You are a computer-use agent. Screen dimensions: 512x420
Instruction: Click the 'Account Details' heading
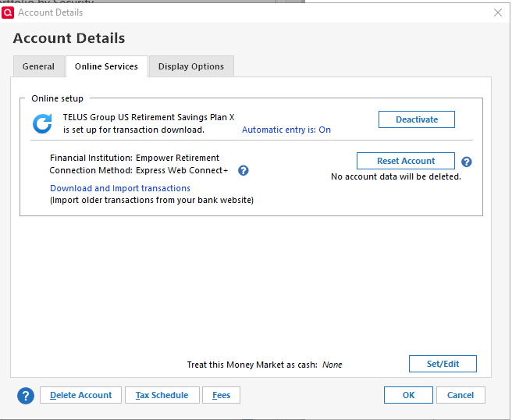(x=69, y=38)
